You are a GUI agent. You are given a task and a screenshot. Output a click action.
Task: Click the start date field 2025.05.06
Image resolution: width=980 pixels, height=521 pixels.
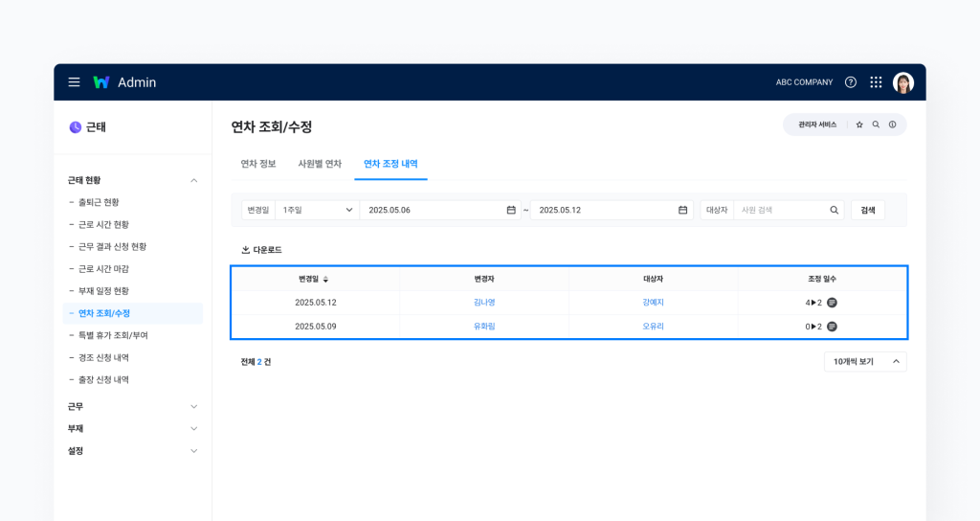pyautogui.click(x=440, y=210)
